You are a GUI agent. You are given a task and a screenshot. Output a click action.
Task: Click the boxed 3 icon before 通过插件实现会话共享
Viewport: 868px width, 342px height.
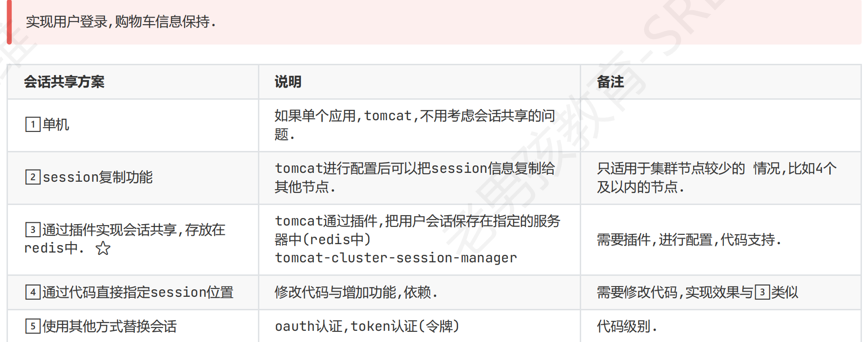[33, 230]
